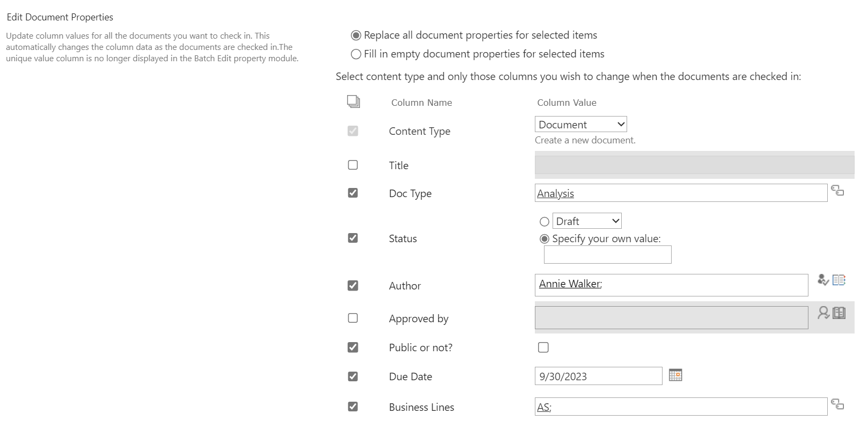The width and height of the screenshot is (868, 435).
Task: Untick the Business Lines column checkbox
Action: [353, 407]
